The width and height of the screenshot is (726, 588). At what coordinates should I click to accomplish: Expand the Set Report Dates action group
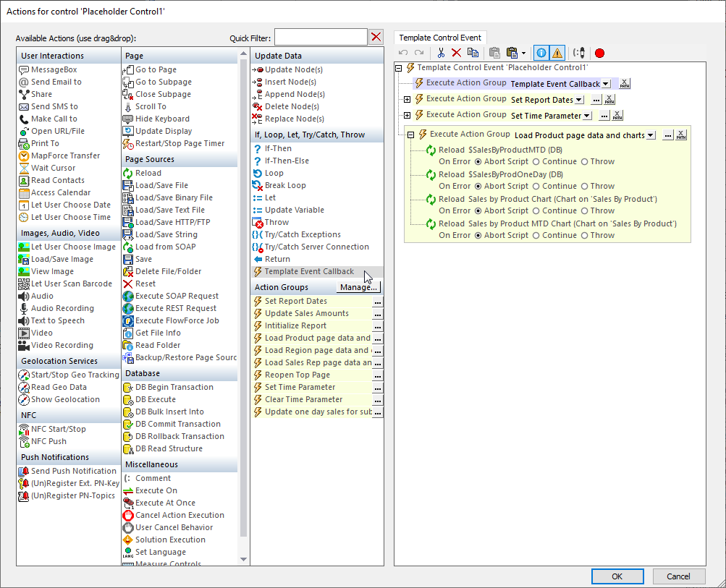pos(407,100)
